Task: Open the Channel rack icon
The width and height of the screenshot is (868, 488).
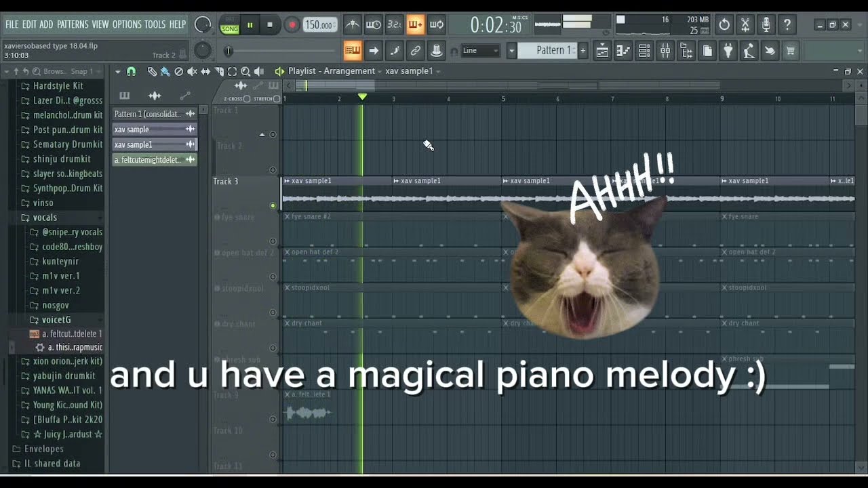Action: (644, 51)
